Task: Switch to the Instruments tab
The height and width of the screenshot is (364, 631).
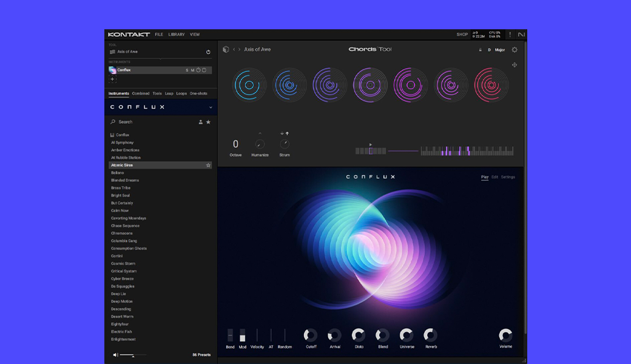Action: (119, 93)
